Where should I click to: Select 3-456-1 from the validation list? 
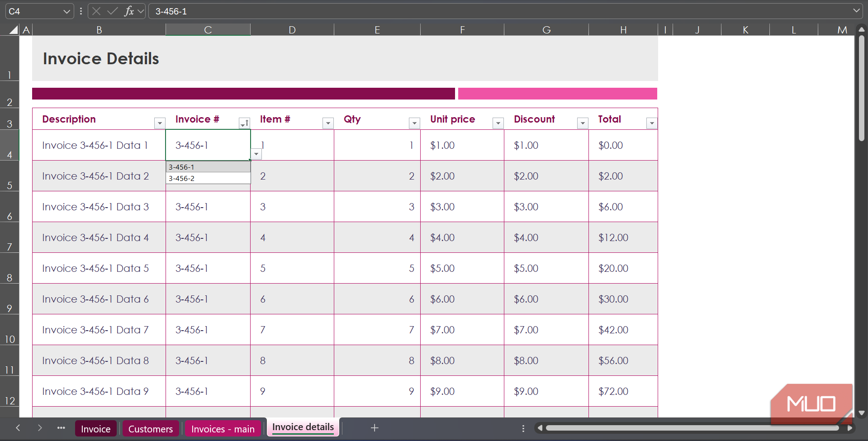tap(208, 167)
